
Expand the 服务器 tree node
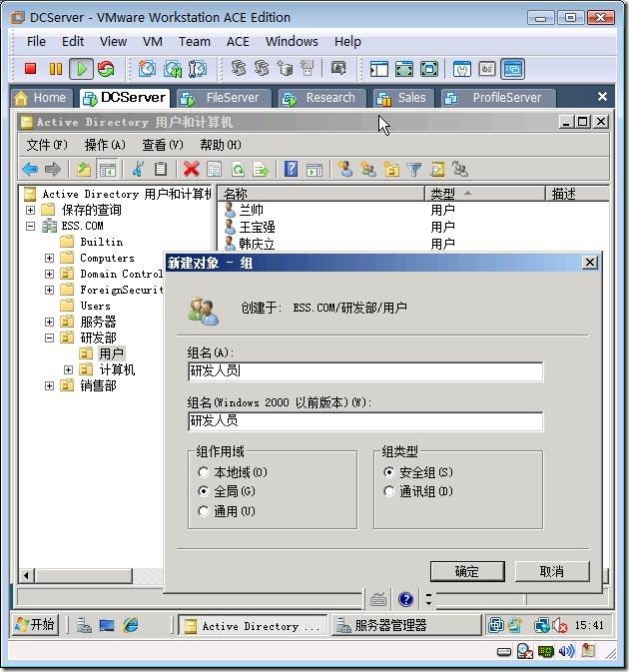(x=49, y=322)
